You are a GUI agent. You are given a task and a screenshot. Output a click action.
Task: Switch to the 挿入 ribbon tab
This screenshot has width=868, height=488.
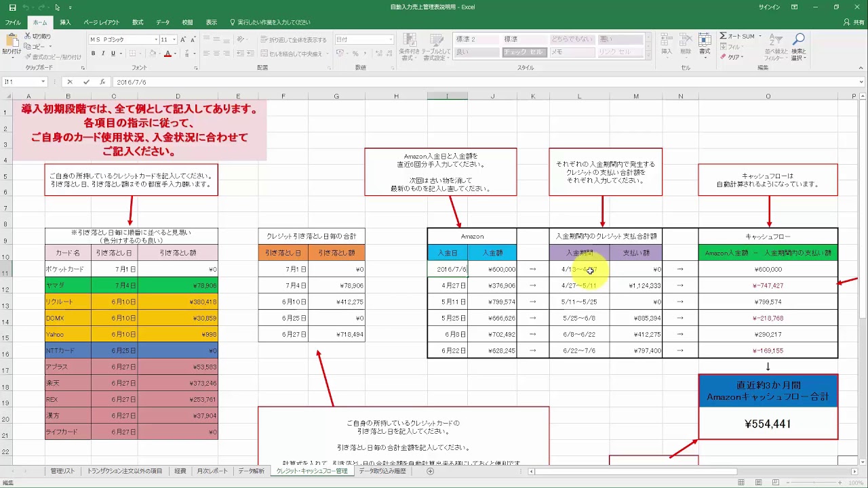tap(65, 22)
